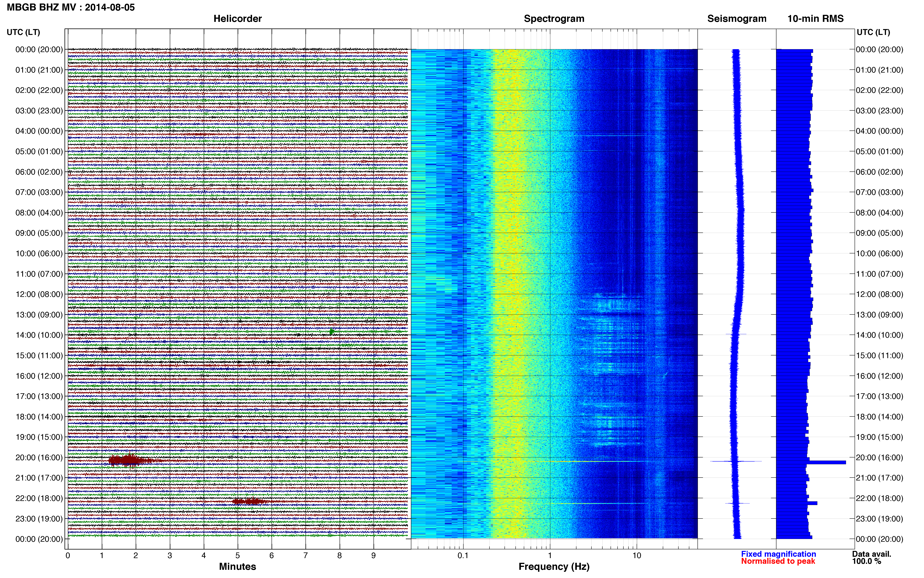The width and height of the screenshot is (924, 578).
Task: Click the 2 tick on Minutes axis
Action: (136, 555)
